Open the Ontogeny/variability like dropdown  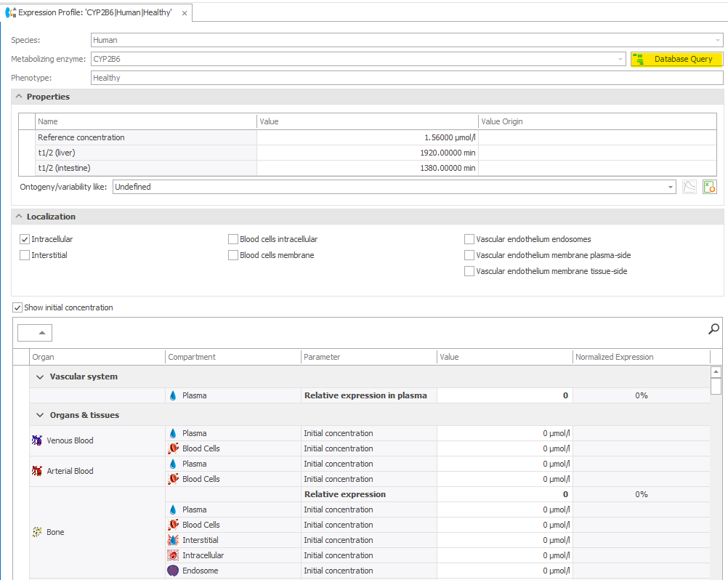point(671,187)
